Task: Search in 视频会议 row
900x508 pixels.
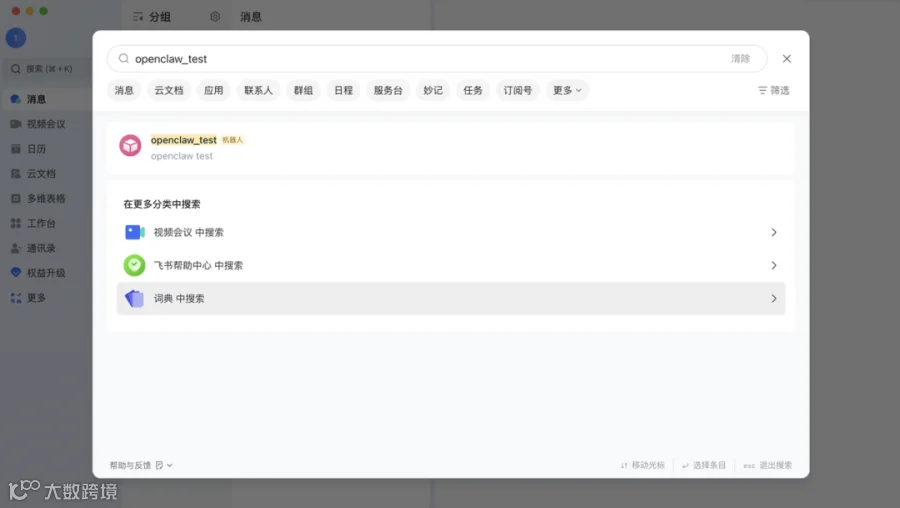Action: pyautogui.click(x=451, y=232)
